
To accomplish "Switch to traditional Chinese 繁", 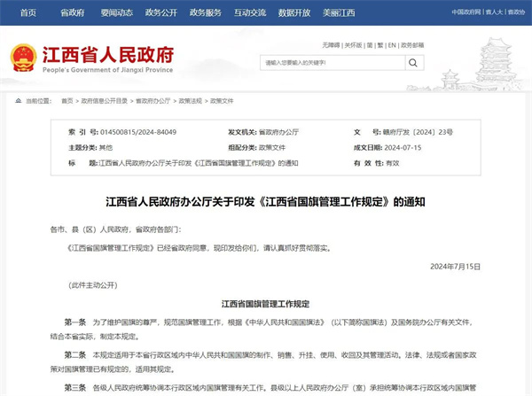I will click(380, 45).
